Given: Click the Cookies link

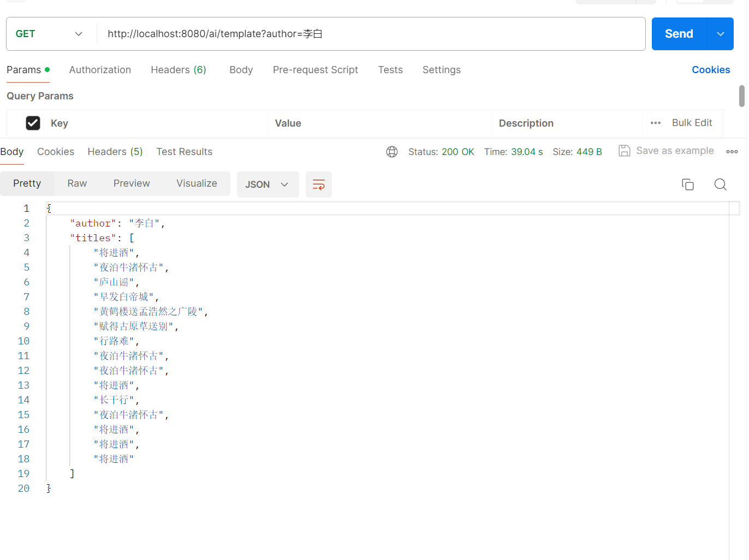Looking at the screenshot, I should [711, 70].
